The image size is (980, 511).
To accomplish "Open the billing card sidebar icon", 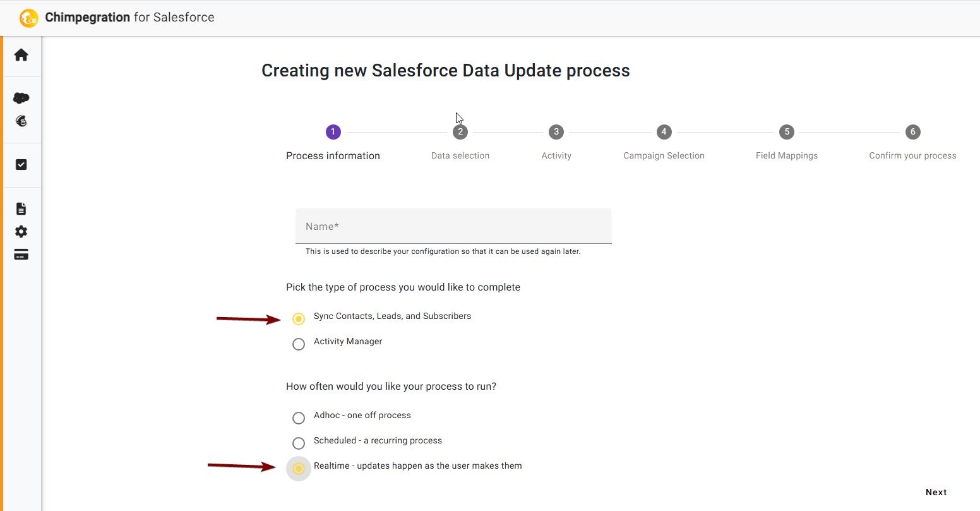I will click(21, 255).
